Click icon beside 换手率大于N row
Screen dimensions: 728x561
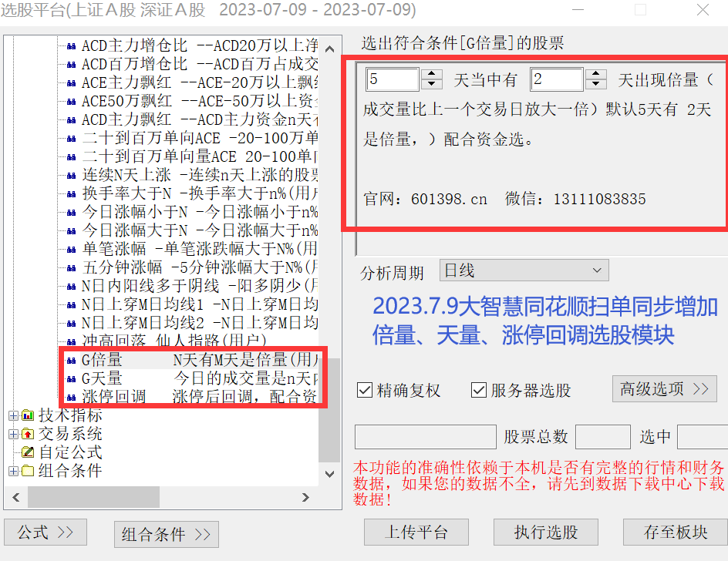(x=72, y=194)
